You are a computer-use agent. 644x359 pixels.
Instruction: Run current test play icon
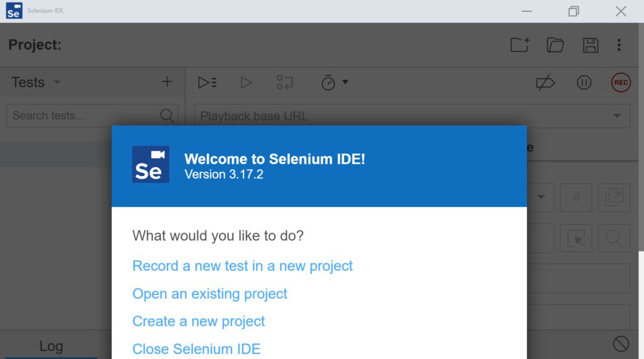[246, 82]
